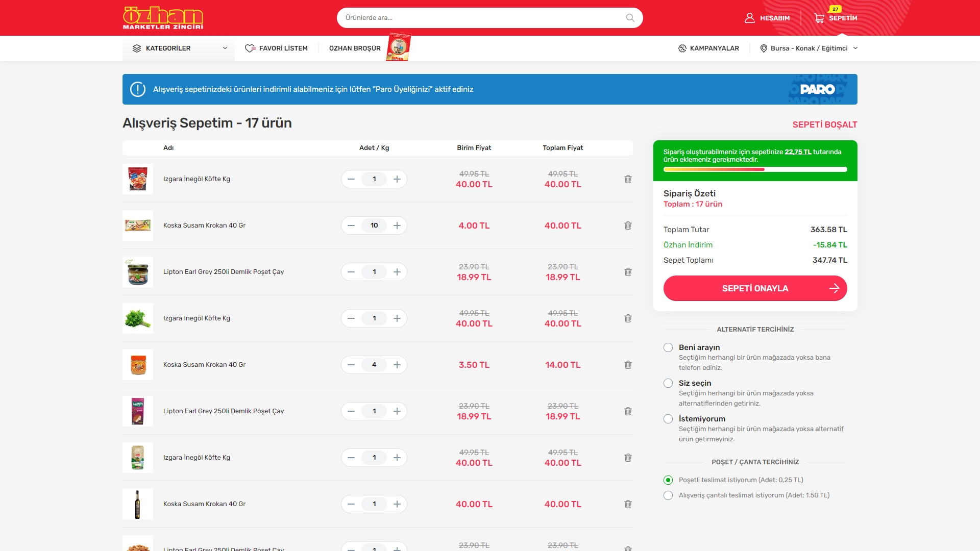980x551 pixels.
Task: Click the Favori Listem heart icon
Action: [250, 48]
